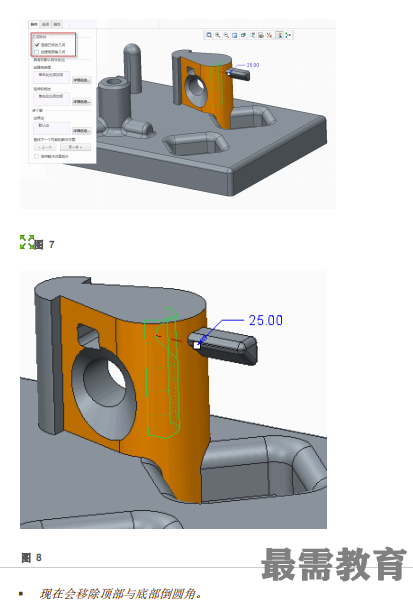Open the View Manager icon
Screen dimensions: 413x604
pyautogui.click(x=261, y=35)
